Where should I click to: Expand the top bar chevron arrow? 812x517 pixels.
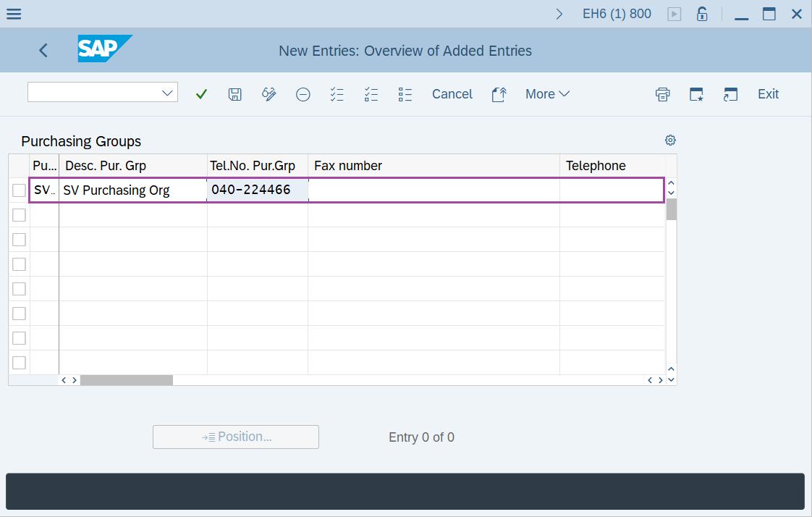[x=559, y=13]
